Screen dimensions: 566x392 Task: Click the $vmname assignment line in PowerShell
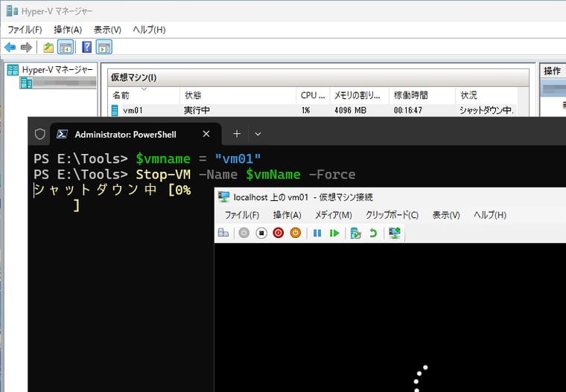147,158
